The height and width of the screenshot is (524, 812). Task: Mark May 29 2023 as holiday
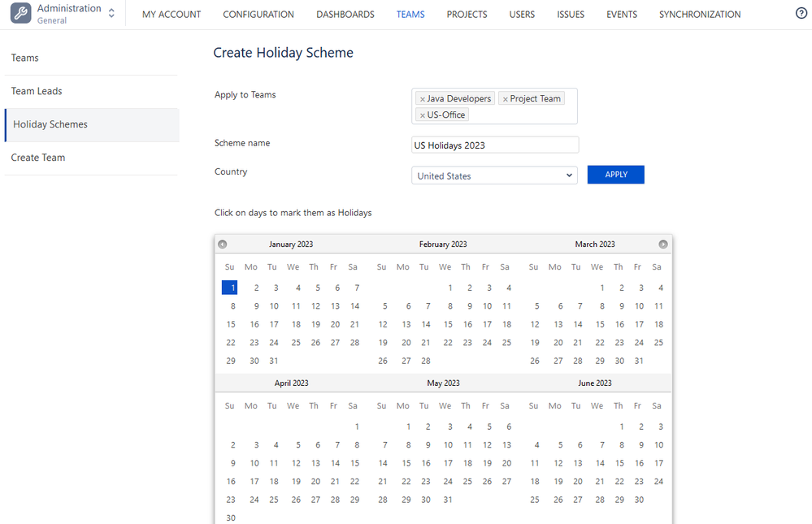(406, 500)
